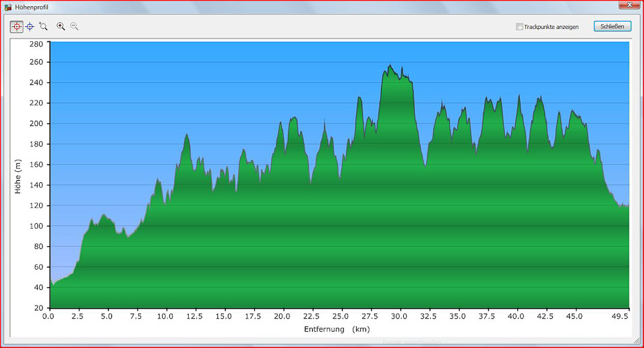
Task: Click the 10.0 tick on distance axis
Action: click(165, 316)
